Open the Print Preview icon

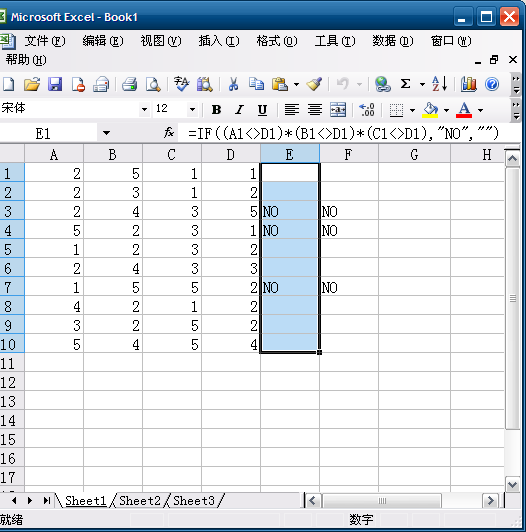[153, 84]
